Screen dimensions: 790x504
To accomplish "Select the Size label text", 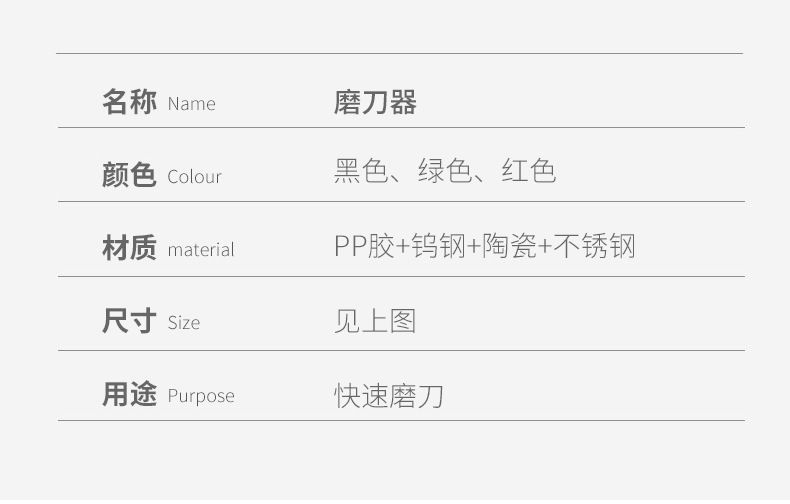I will pos(184,323).
